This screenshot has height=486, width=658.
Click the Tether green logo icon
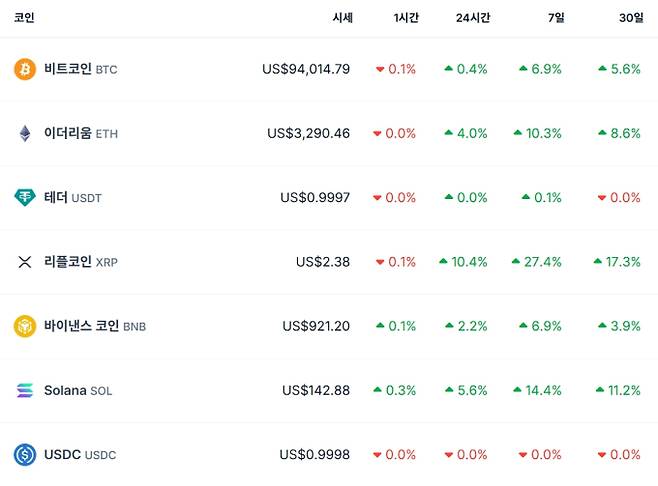click(x=25, y=197)
